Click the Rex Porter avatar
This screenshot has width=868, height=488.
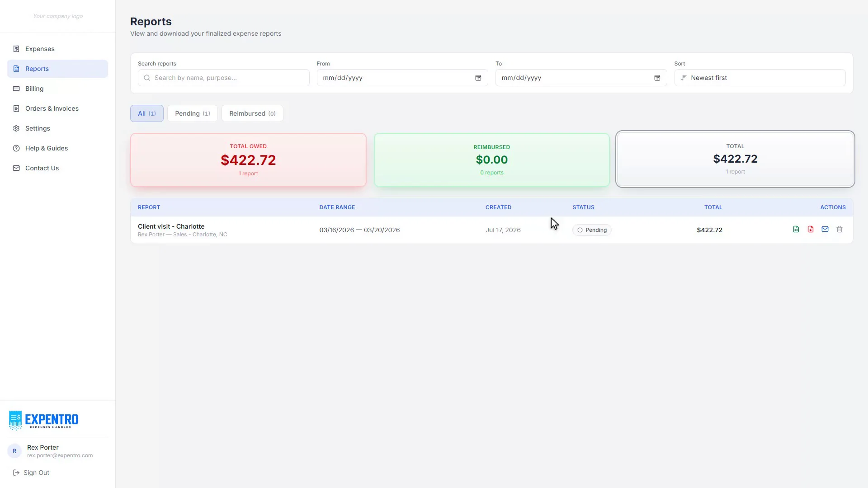click(x=14, y=451)
